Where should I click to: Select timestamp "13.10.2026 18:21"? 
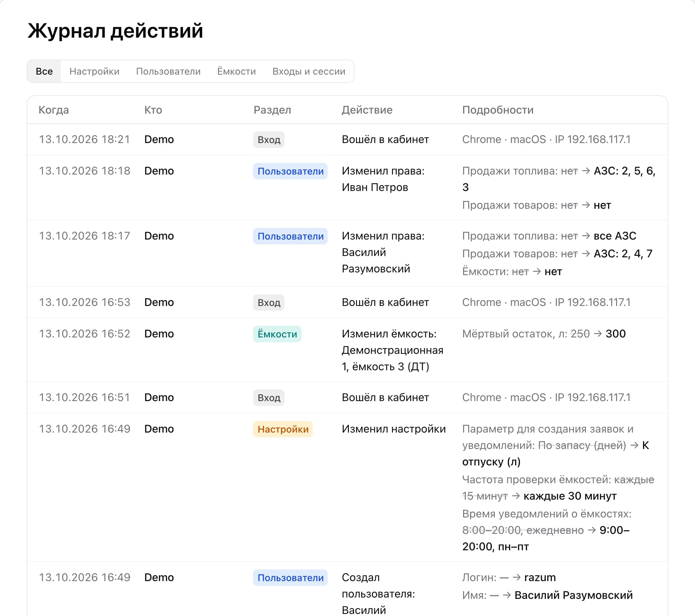pos(84,139)
